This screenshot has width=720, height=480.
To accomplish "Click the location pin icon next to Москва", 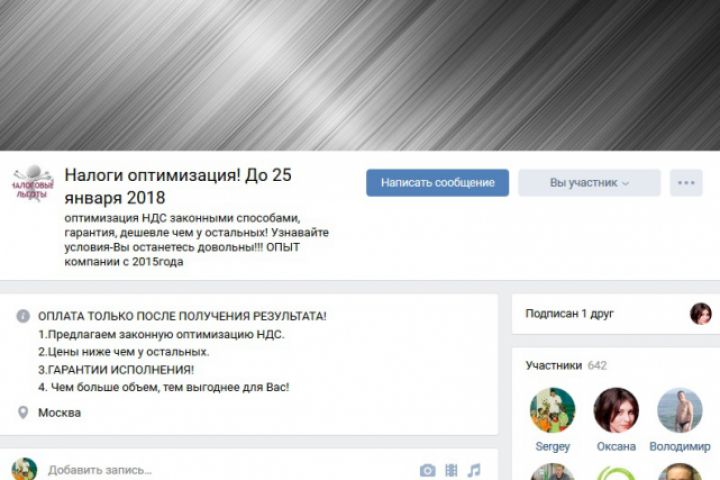I will coord(23,412).
